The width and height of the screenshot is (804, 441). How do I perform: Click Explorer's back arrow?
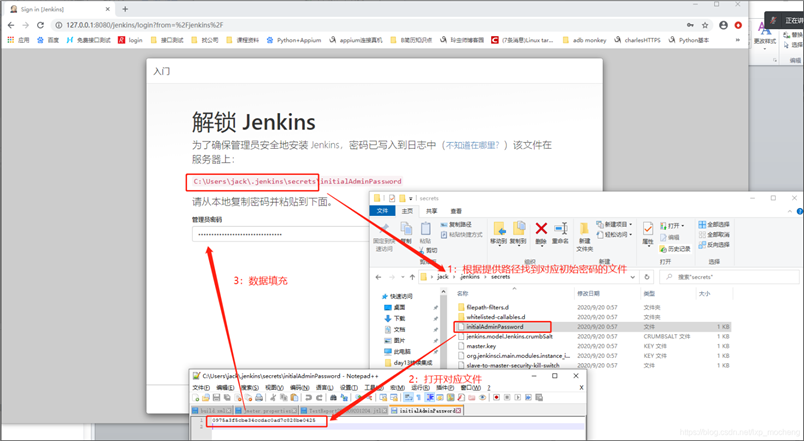coord(378,277)
